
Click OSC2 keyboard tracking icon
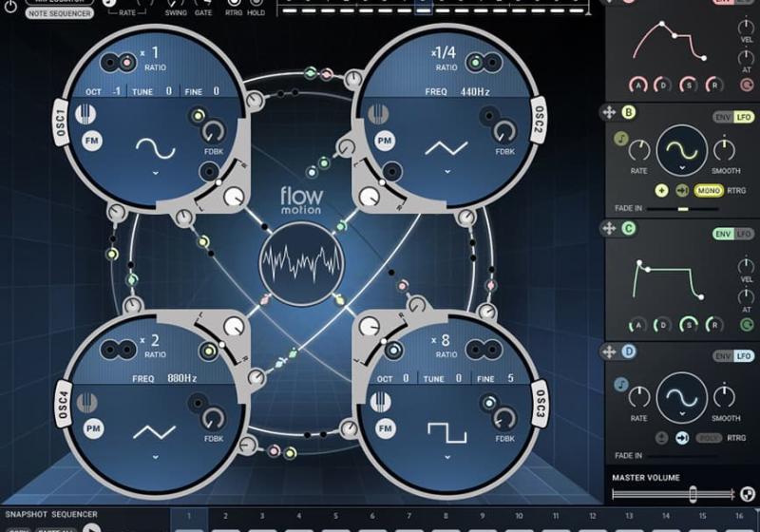[x=378, y=114]
